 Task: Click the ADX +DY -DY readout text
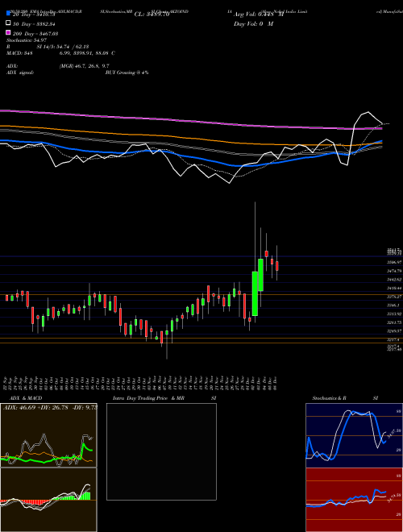(49, 407)
